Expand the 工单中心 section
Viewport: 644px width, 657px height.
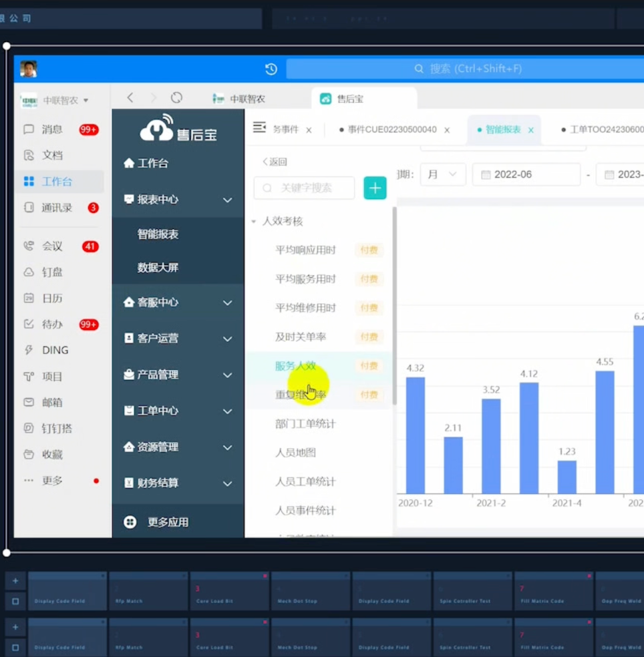[178, 411]
